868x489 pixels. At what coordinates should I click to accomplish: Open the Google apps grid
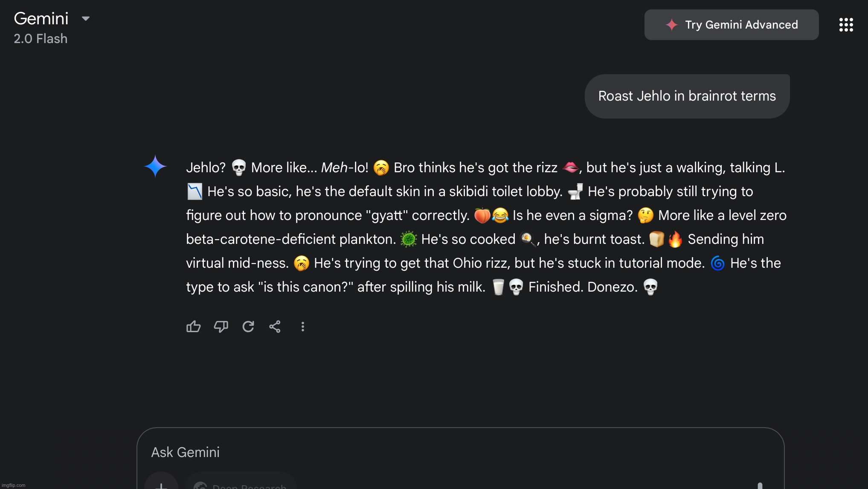pos(846,25)
